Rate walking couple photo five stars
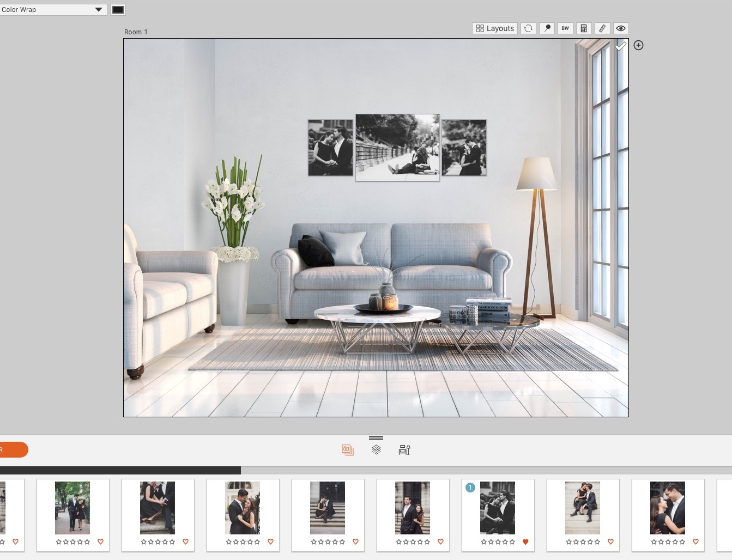Viewport: 732px width, 560px height. (x=87, y=541)
